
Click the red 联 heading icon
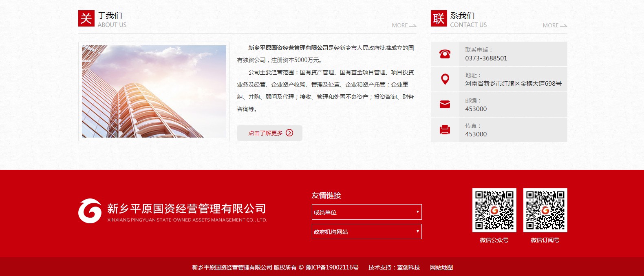(439, 18)
